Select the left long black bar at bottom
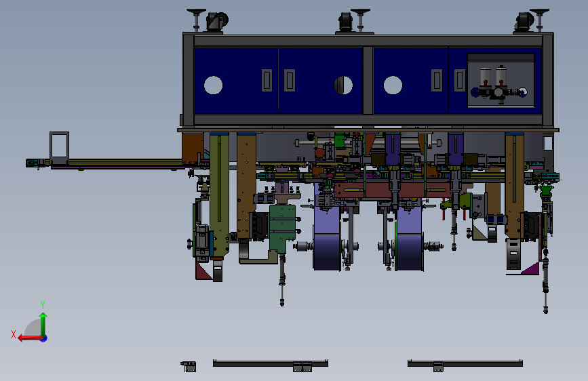The width and height of the screenshot is (588, 381). tap(271, 363)
